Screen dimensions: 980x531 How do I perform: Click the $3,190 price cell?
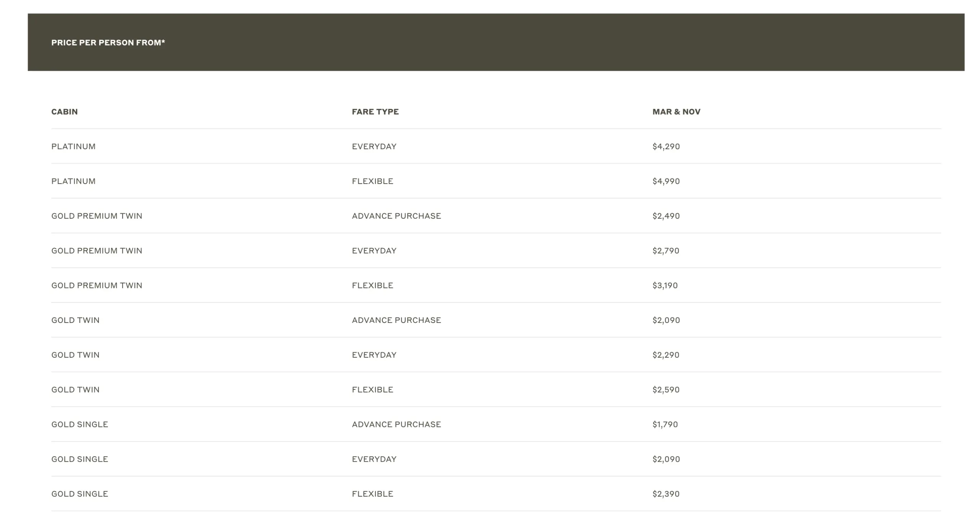[x=665, y=285]
